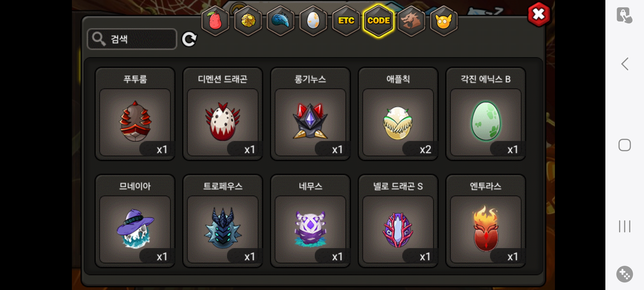
Task: Select the 애플칙 egg with x2 count
Action: [398, 114]
